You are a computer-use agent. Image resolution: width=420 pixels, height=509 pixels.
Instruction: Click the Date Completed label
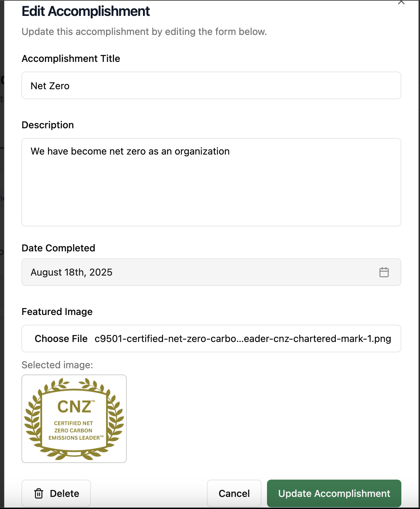coord(58,248)
